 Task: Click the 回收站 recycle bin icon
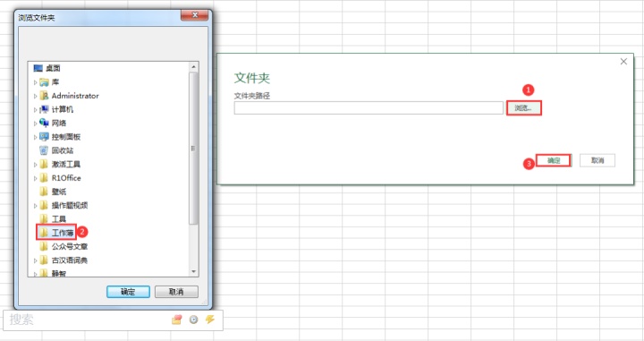pos(44,150)
